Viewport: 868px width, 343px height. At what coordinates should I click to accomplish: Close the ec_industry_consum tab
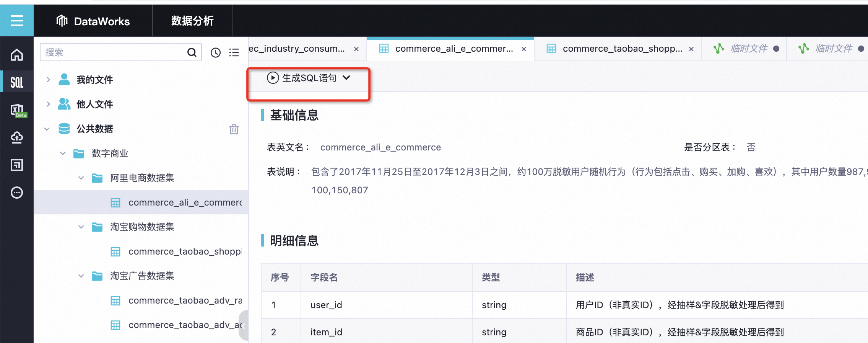(x=356, y=49)
